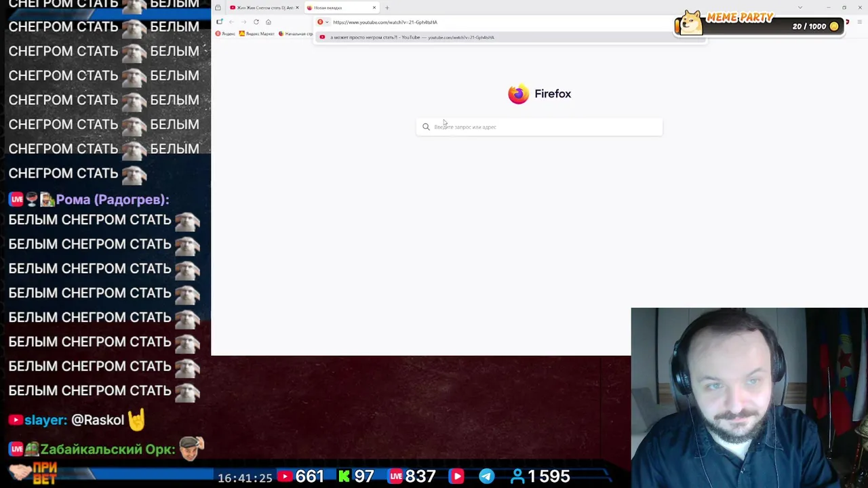Viewport: 868px width, 488px height.
Task: Focus the new tab page search field
Action: pyautogui.click(x=539, y=127)
